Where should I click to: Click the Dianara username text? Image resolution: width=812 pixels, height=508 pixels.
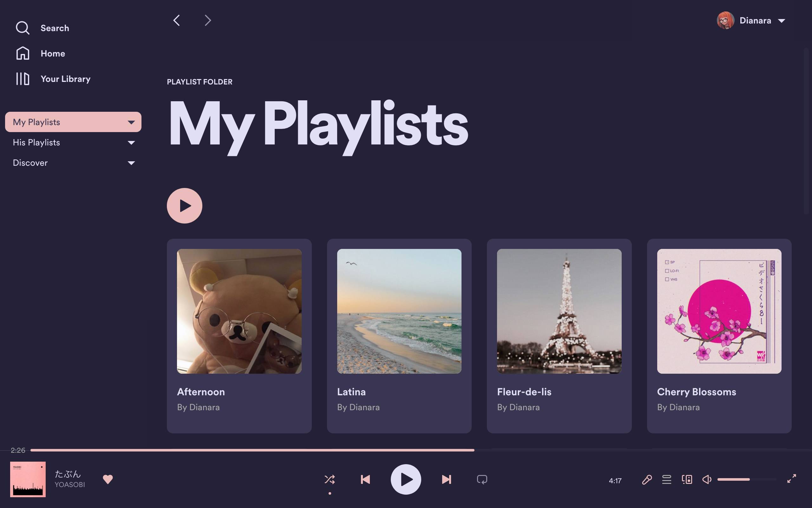click(755, 21)
